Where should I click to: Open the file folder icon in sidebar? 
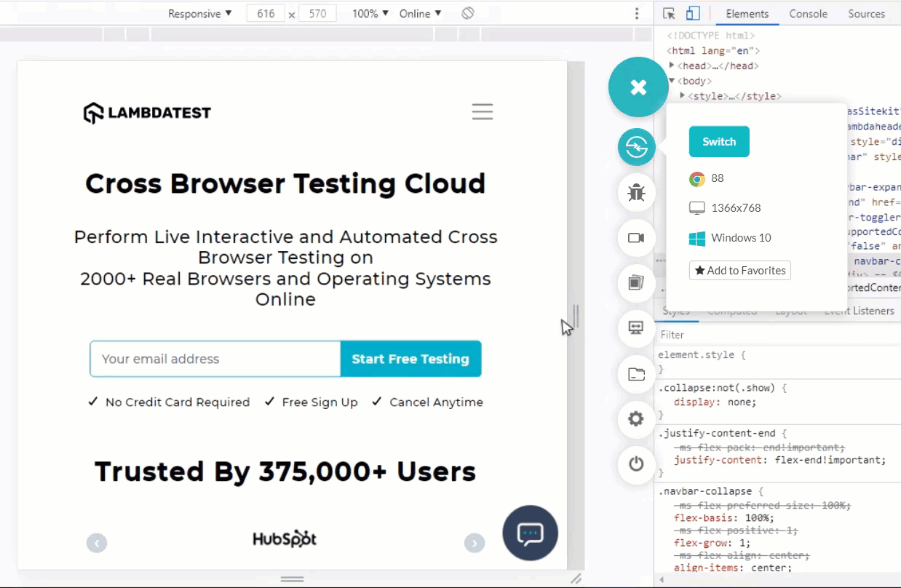pyautogui.click(x=636, y=373)
